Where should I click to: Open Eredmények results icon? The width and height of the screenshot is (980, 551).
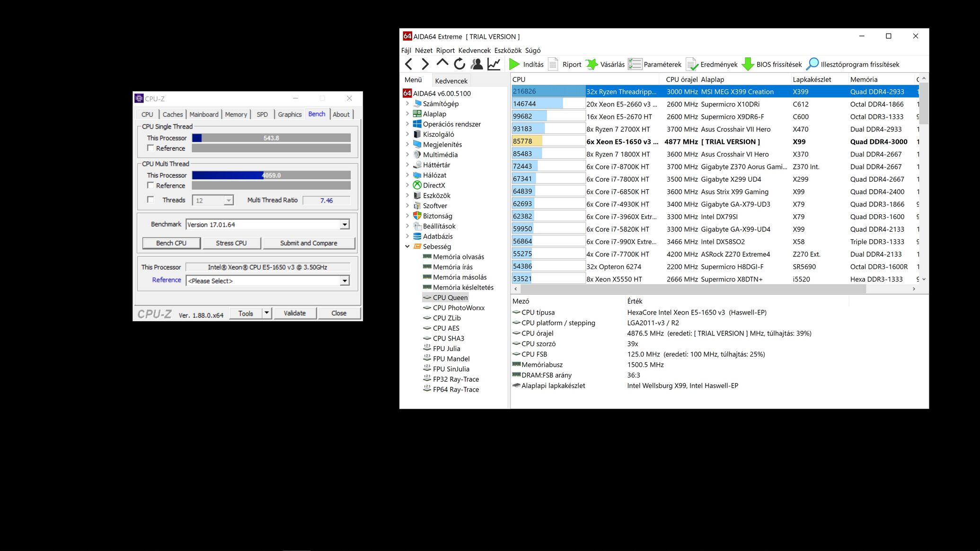[692, 64]
